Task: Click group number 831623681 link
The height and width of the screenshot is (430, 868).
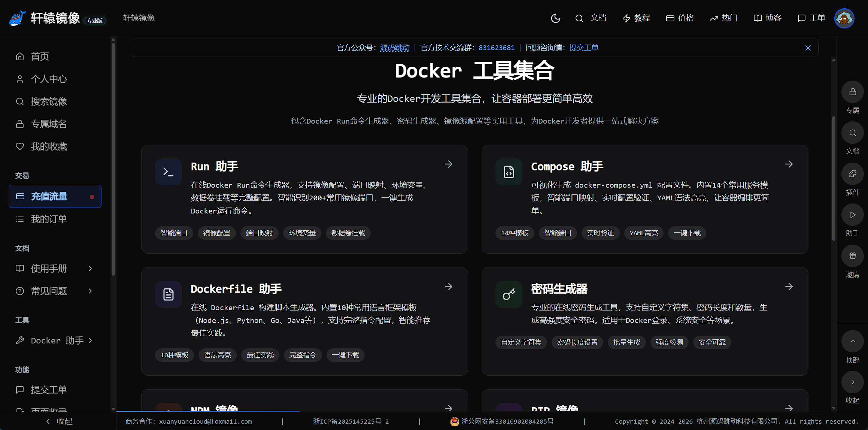Action: (497, 48)
